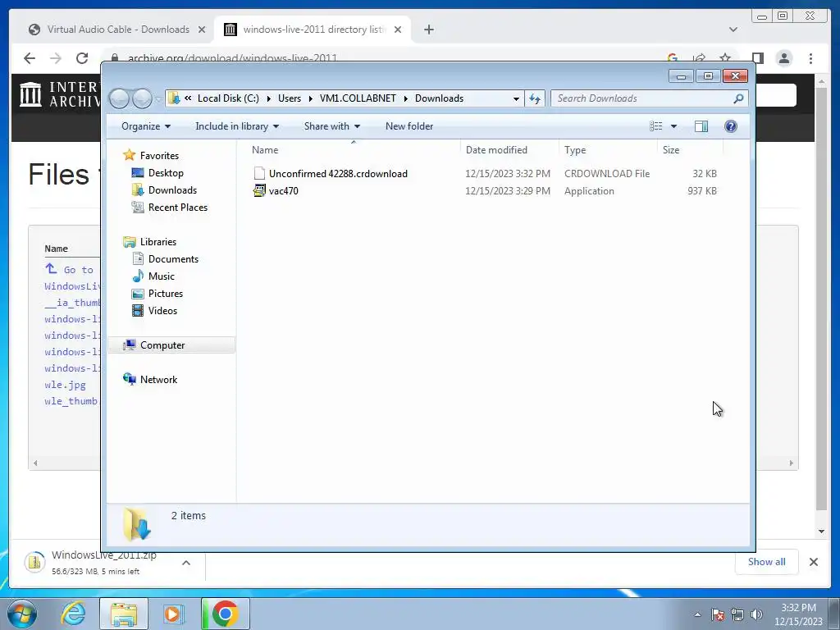Image resolution: width=840 pixels, height=630 pixels.
Task: Close the Chrome downloads bar
Action: pyautogui.click(x=813, y=561)
